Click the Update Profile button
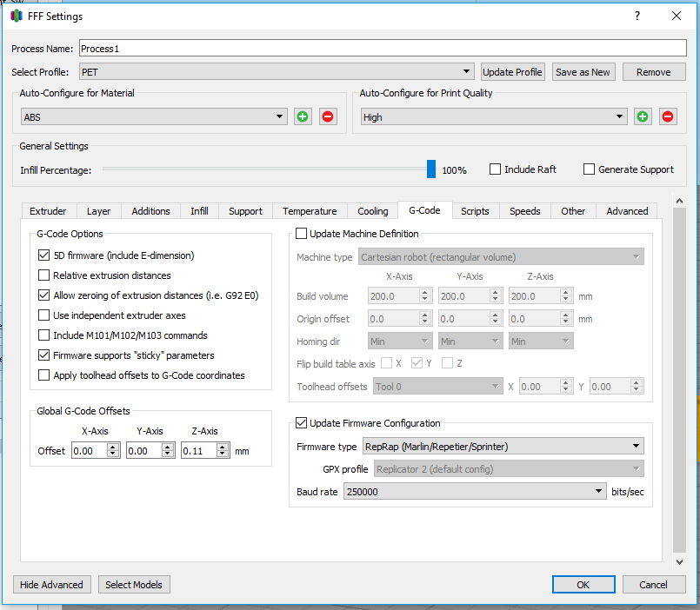 (x=512, y=72)
